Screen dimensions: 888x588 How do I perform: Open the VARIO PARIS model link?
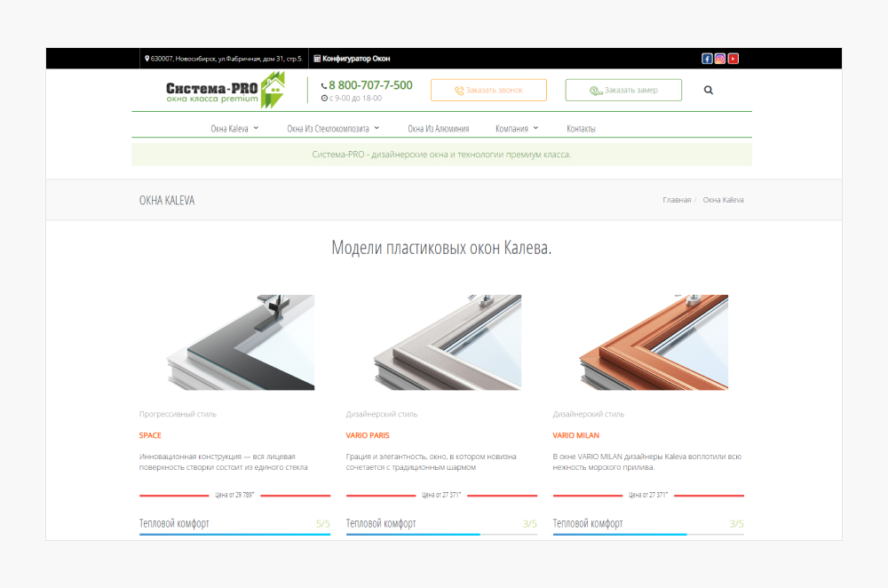click(x=368, y=435)
